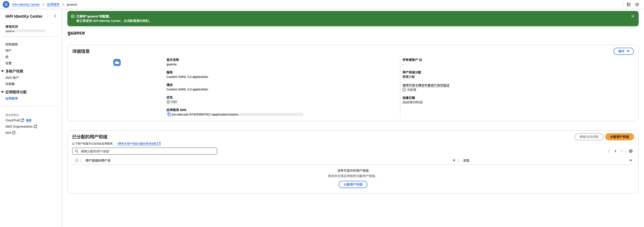
Task: Click the 详细信息 section heading
Action: coord(81,51)
